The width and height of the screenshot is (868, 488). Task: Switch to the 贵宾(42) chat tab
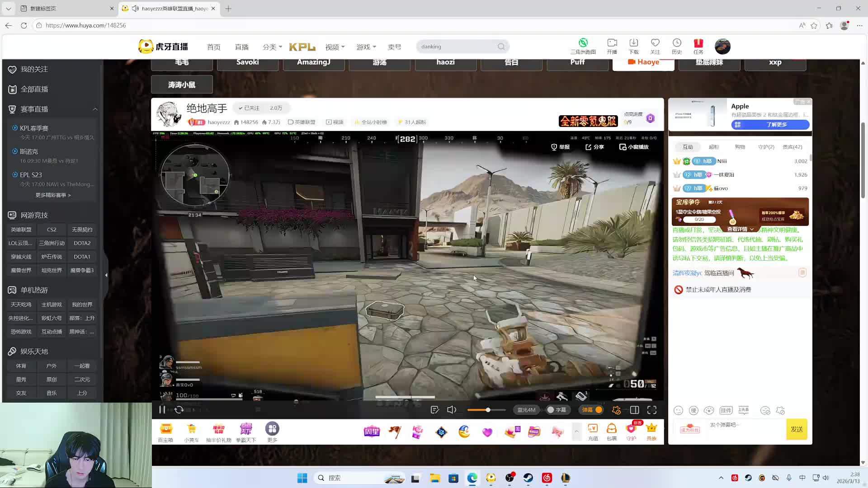coord(792,147)
